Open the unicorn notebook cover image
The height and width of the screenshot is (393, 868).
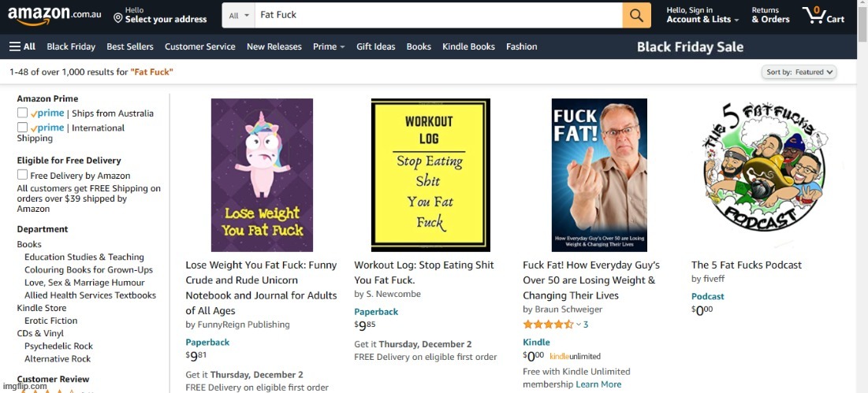pos(262,175)
